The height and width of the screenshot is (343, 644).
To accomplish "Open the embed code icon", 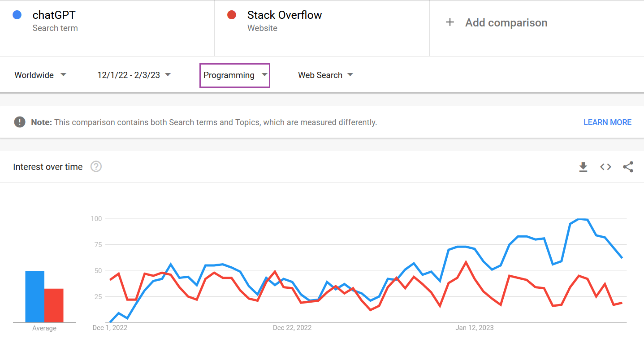I will coord(605,167).
